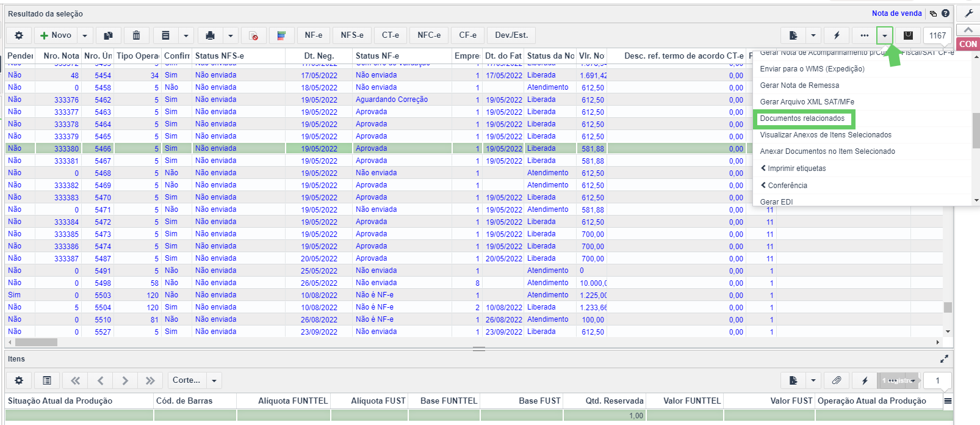Click the NFS-e button
980x425 pixels.
click(x=352, y=35)
